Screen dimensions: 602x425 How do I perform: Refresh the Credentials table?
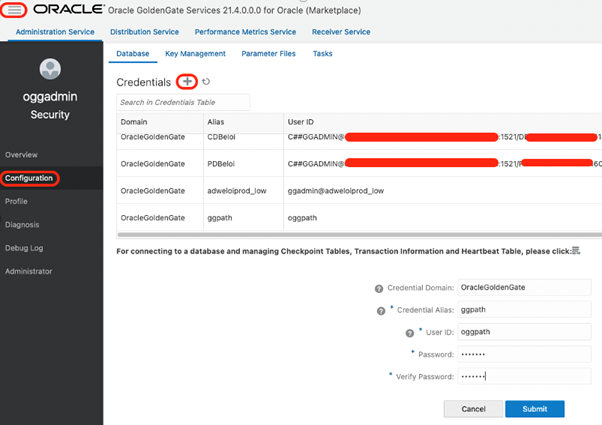[x=206, y=81]
